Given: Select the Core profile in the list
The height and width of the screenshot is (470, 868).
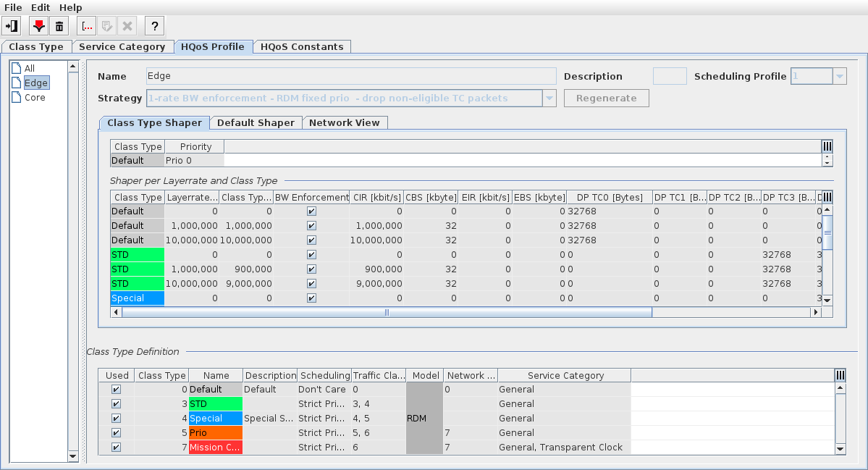Looking at the screenshot, I should (x=35, y=97).
